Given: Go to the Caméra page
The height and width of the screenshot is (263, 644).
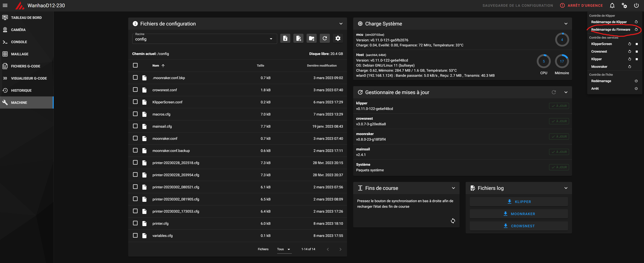Looking at the screenshot, I should click(27, 30).
